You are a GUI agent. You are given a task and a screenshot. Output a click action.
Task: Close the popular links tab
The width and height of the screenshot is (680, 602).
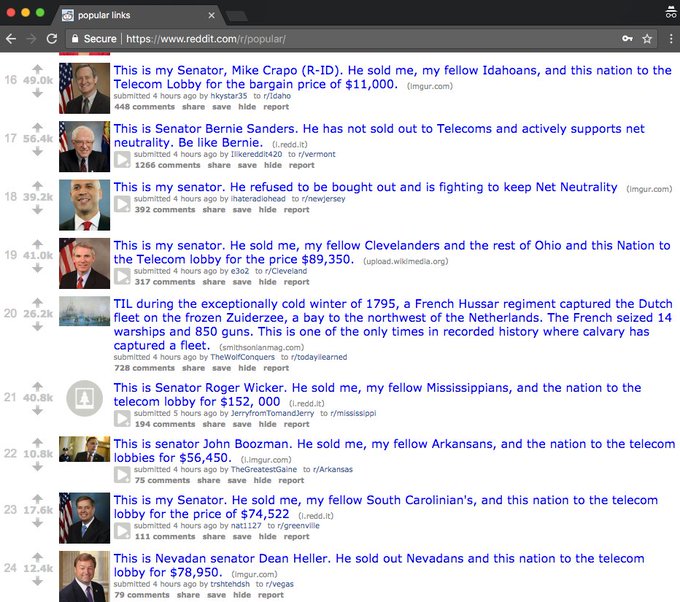pos(211,15)
